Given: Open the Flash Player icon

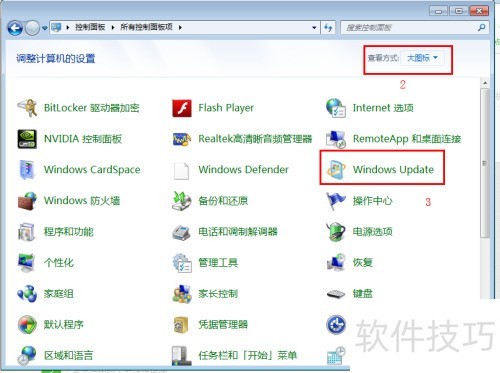Looking at the screenshot, I should [x=182, y=108].
